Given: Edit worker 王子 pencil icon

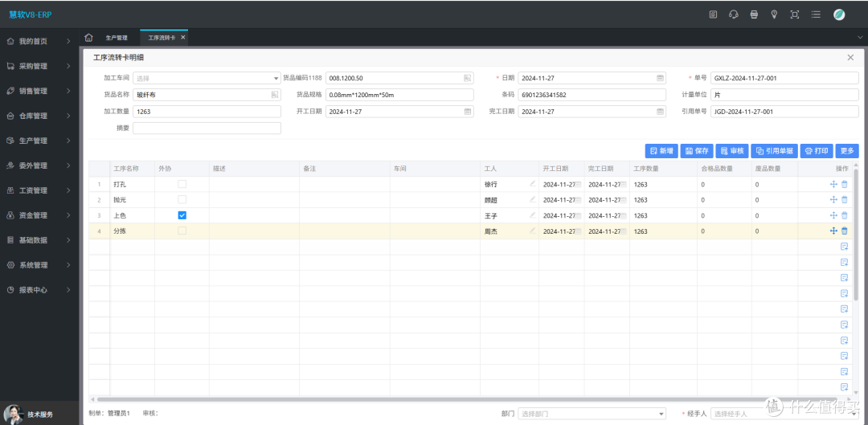Looking at the screenshot, I should click(533, 215).
